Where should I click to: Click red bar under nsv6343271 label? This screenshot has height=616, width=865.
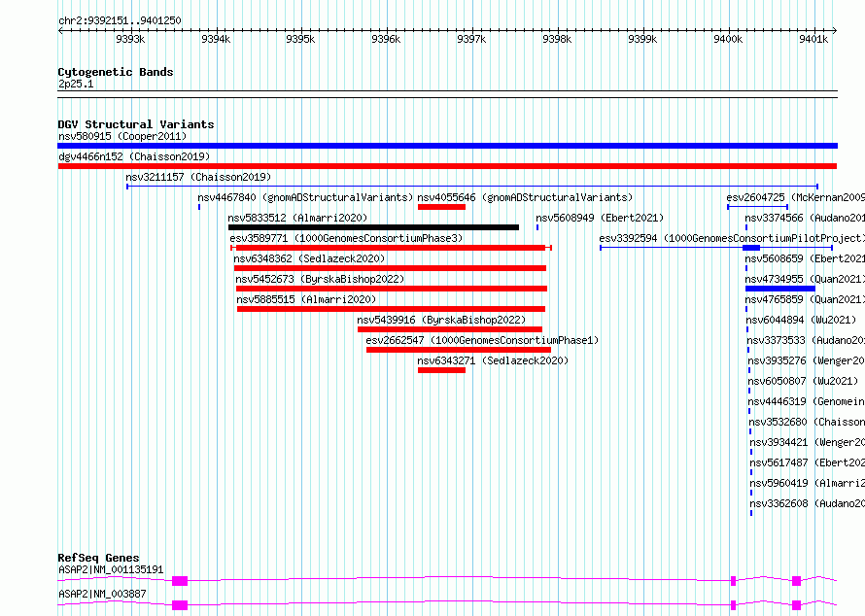coord(441,370)
